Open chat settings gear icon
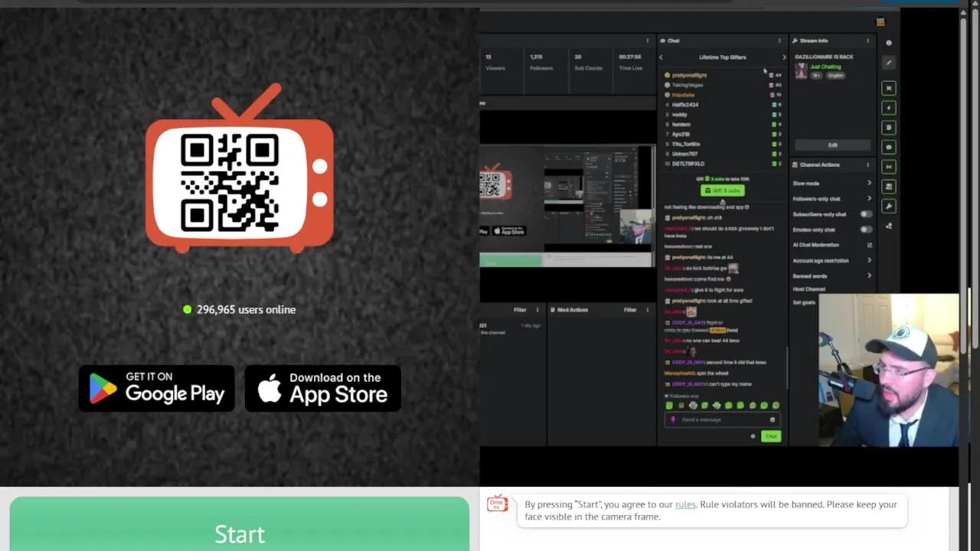Viewport: 980px width, 551px height. click(x=753, y=436)
